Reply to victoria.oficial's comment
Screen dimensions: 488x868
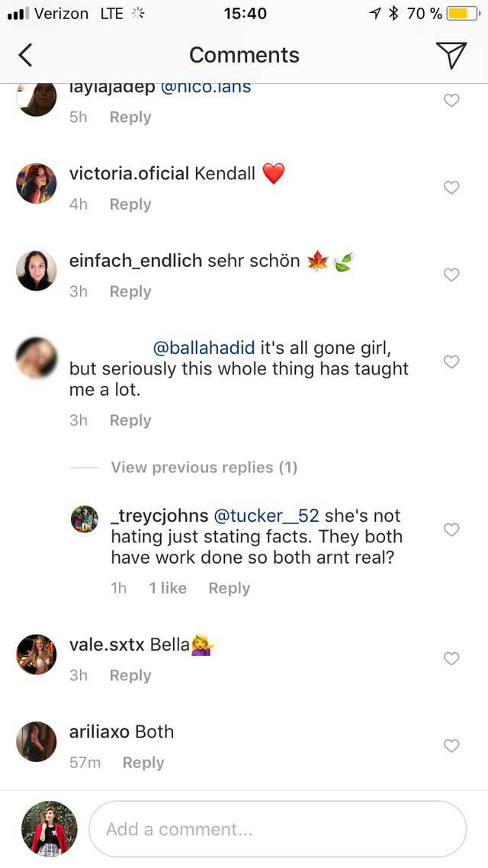130,204
